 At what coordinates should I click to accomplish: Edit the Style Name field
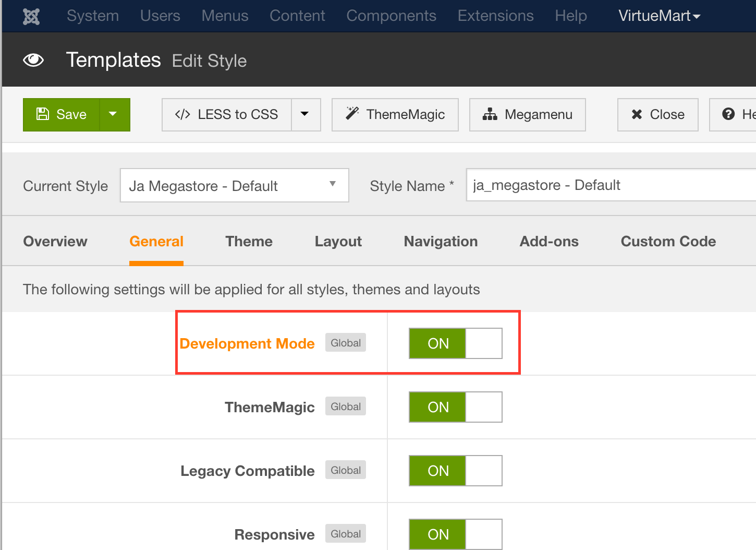coord(611,185)
